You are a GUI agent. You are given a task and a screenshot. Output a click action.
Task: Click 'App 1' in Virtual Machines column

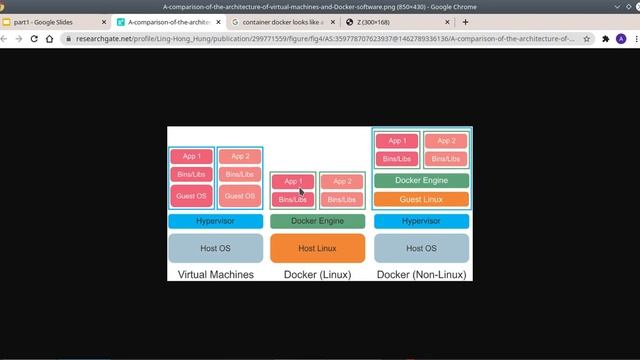coord(191,156)
